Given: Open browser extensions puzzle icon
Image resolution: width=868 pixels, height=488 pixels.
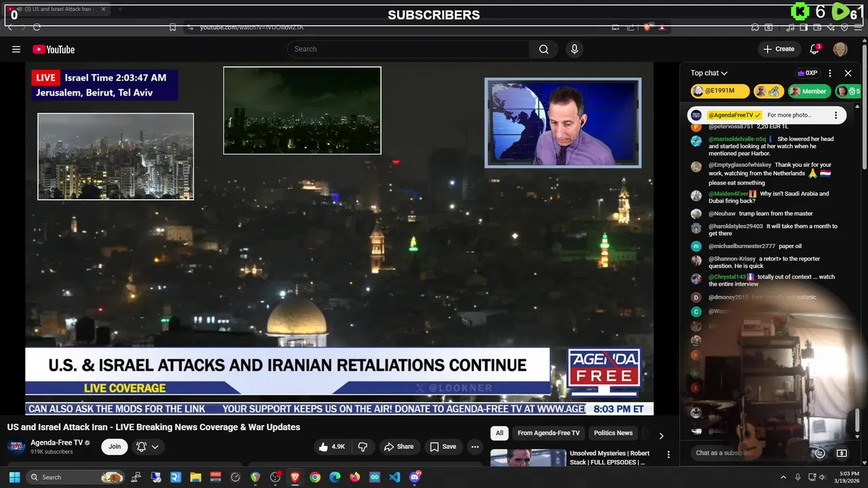Looking at the screenshot, I should click(x=755, y=27).
